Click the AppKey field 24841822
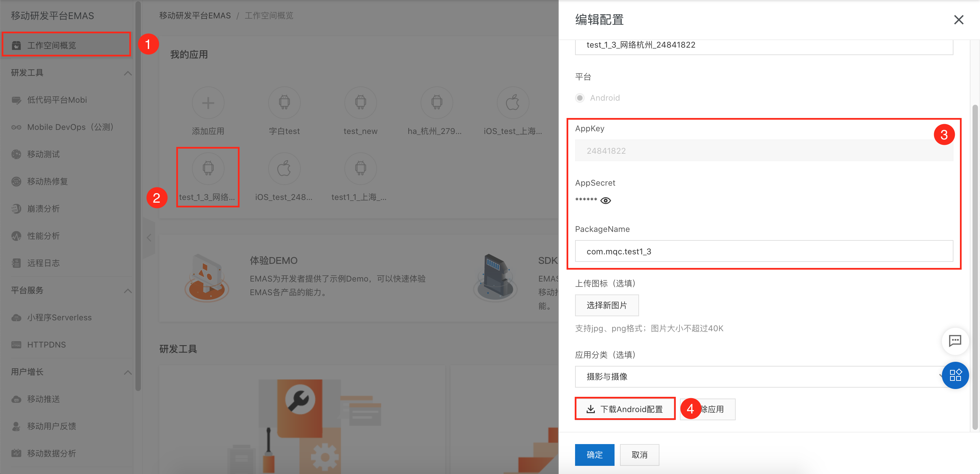Screen dimensions: 980x474 coord(764,151)
